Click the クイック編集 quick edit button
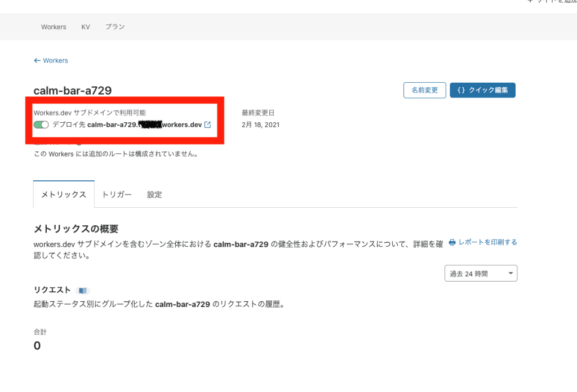Screen dimensions: 577x392 point(482,90)
